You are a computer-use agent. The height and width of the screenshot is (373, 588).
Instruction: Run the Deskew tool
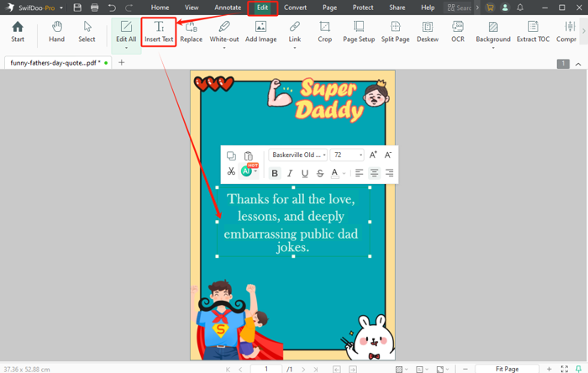click(428, 32)
